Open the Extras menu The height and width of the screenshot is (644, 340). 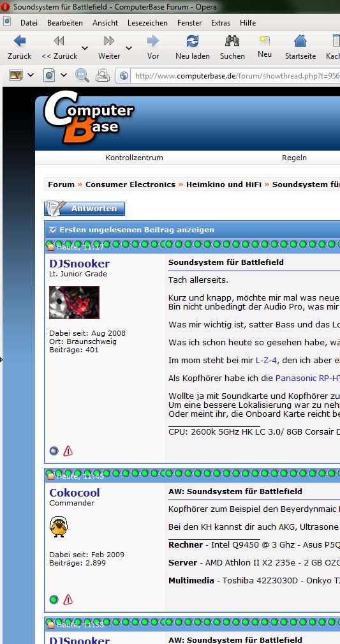coord(221,23)
